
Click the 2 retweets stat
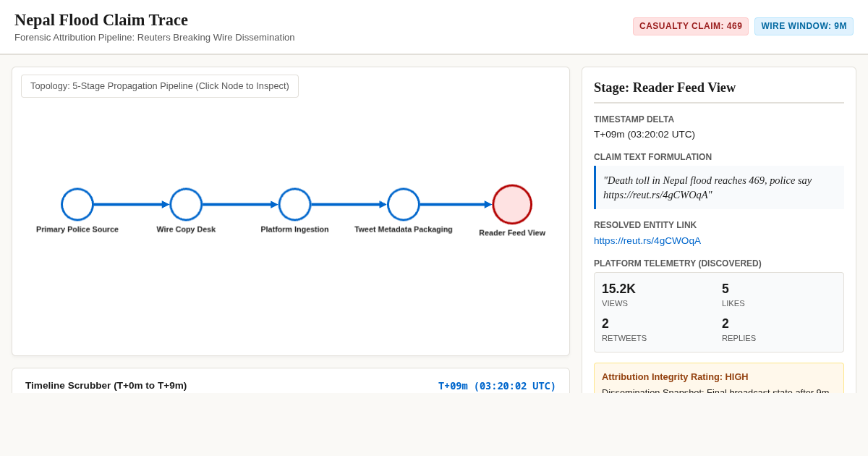click(624, 329)
